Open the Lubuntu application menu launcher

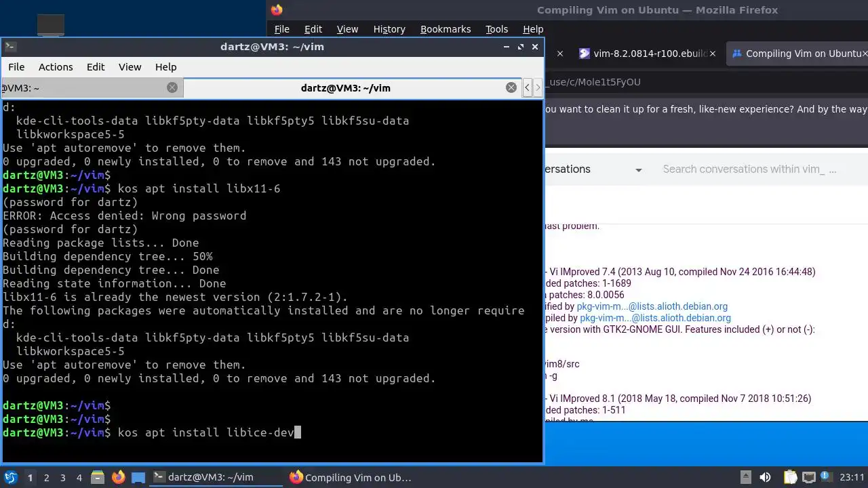point(10,477)
